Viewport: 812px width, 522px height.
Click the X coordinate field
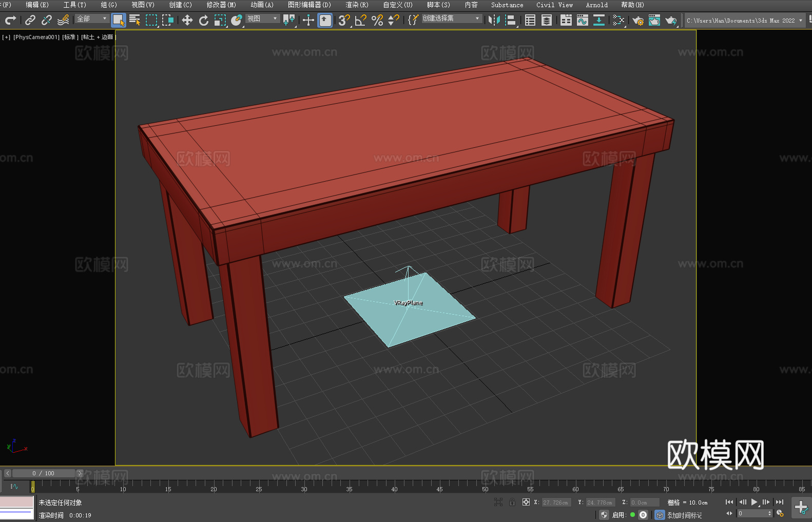tap(556, 502)
